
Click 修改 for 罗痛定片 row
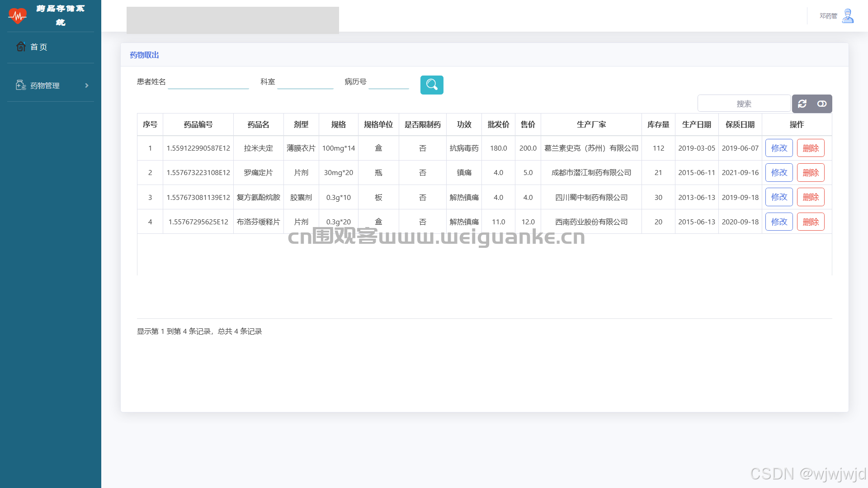pos(779,173)
